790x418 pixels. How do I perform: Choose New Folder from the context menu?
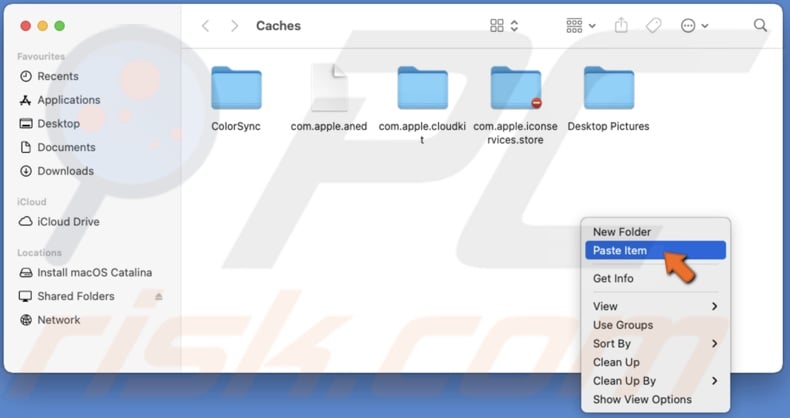[655, 232]
